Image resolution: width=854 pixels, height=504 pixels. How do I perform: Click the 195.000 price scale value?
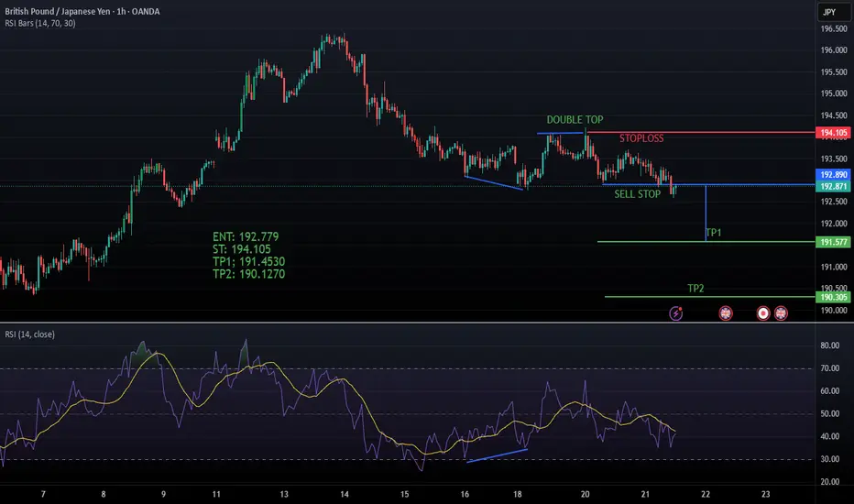click(834, 93)
